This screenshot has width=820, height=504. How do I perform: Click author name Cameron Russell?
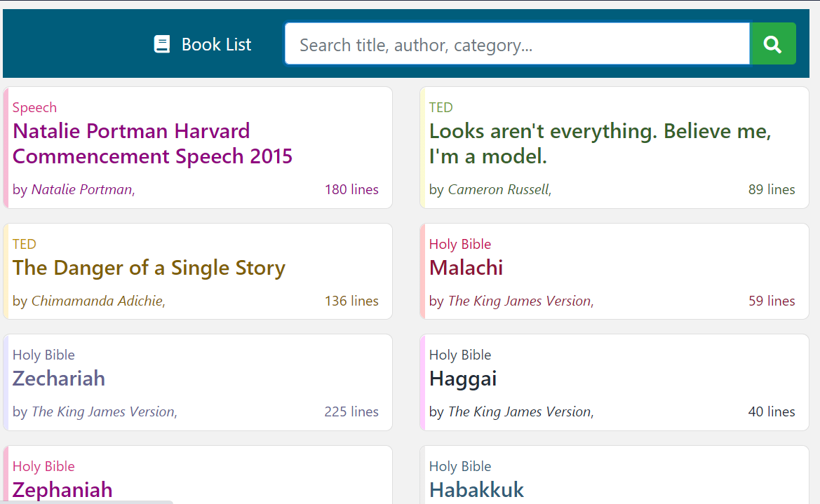tap(498, 189)
